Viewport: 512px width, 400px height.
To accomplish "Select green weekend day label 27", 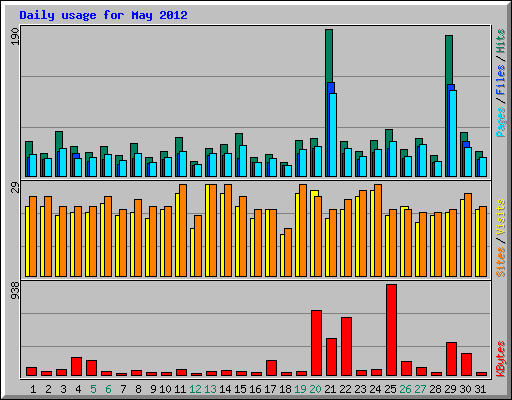I will [x=420, y=389].
